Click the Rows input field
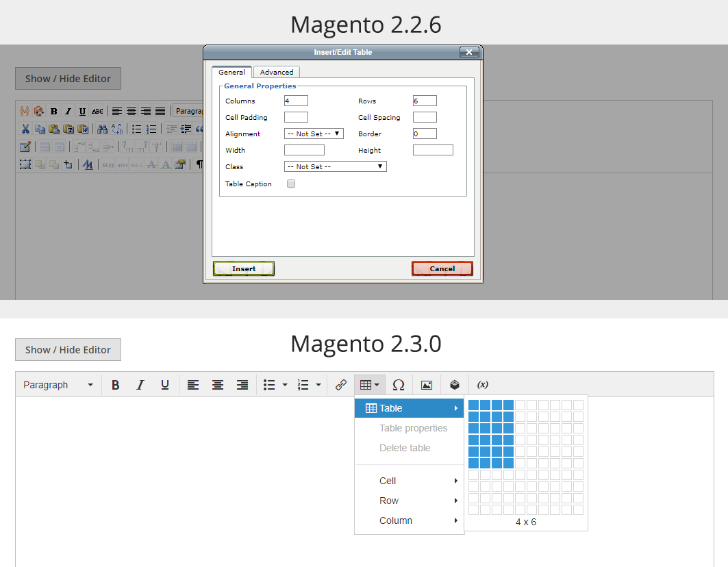 coord(425,101)
